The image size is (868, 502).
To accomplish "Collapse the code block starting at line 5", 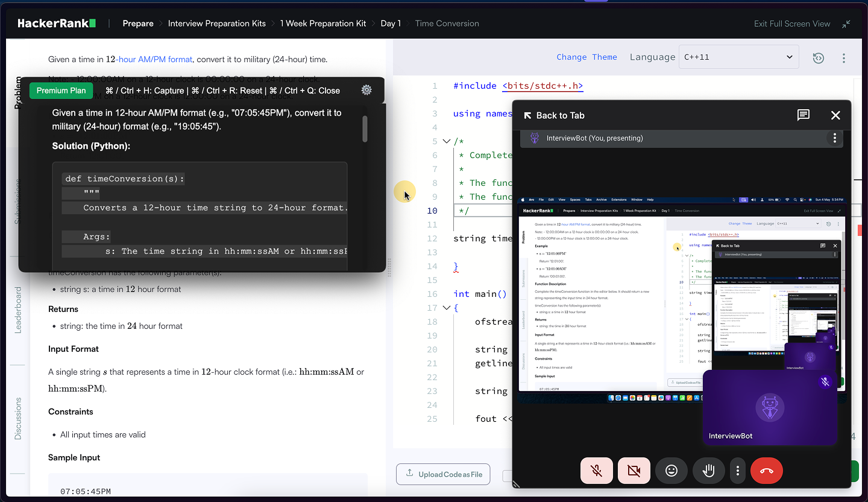I will coord(445,141).
